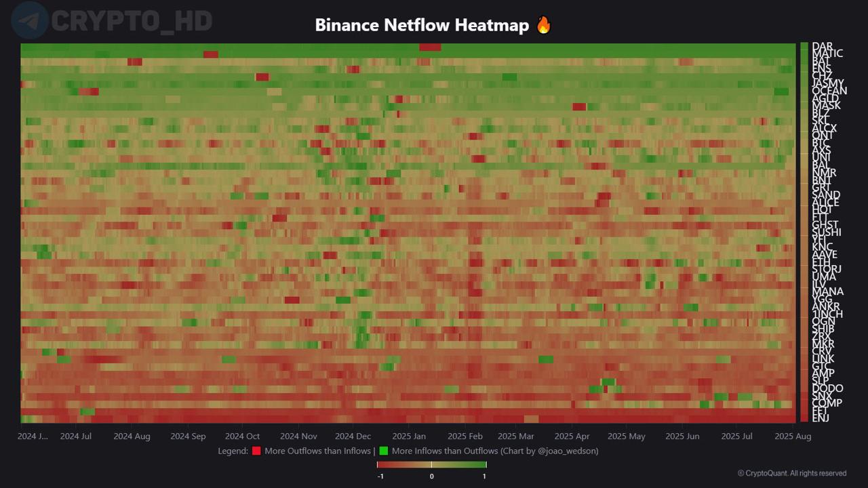This screenshot has width=868, height=488.
Task: Click the MASK ticker label
Action: pyautogui.click(x=826, y=105)
